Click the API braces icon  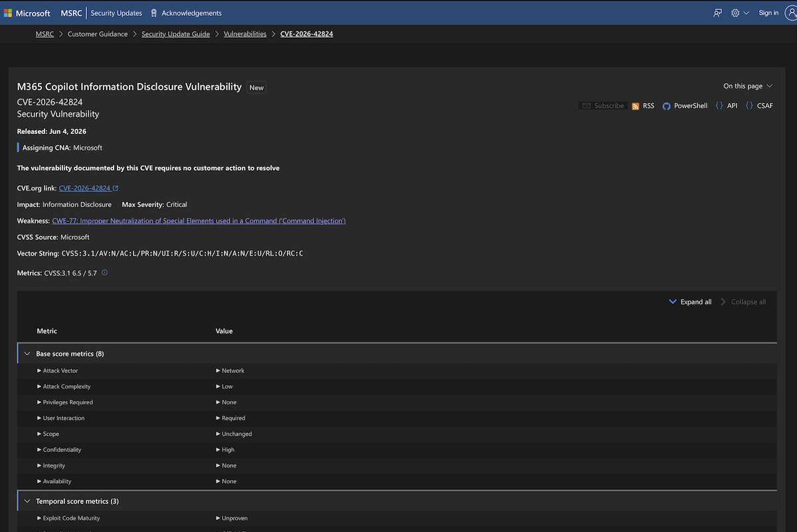719,106
